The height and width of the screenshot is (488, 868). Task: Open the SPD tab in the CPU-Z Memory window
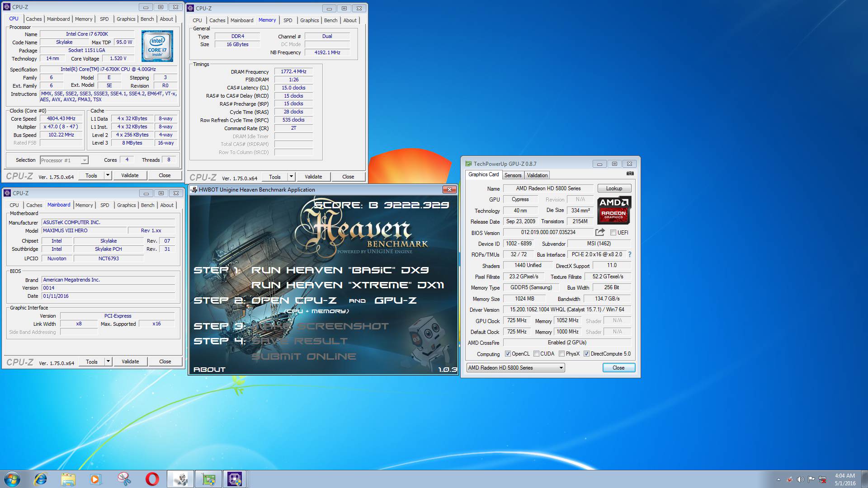point(288,20)
